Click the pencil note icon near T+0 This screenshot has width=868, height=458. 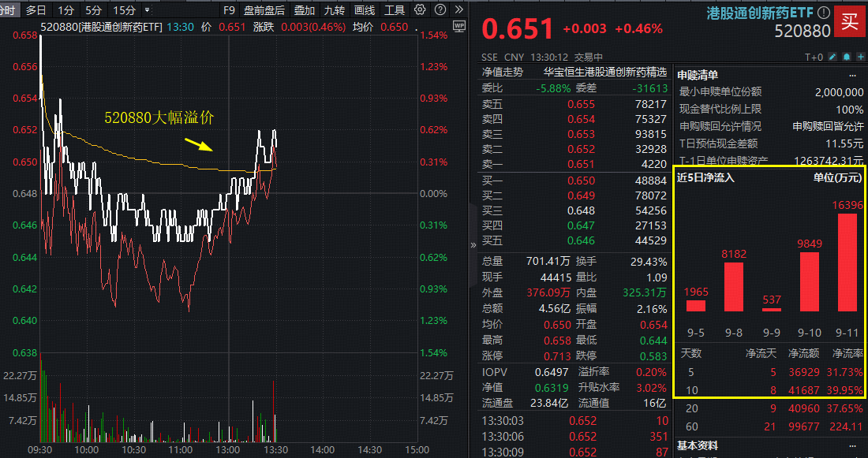tap(833, 58)
